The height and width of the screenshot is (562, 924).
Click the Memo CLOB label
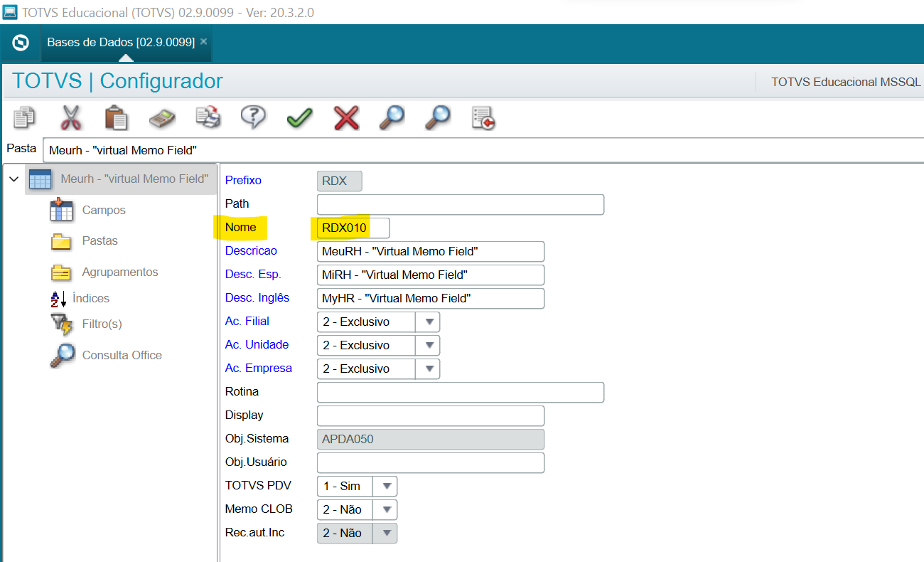click(259, 509)
